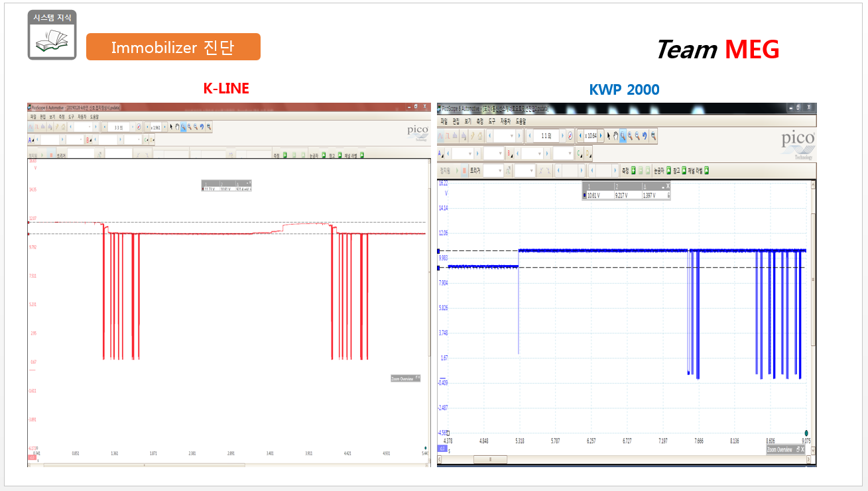
Task: Click zoom-in magnifier in KWP 2000 window
Action: [x=630, y=136]
